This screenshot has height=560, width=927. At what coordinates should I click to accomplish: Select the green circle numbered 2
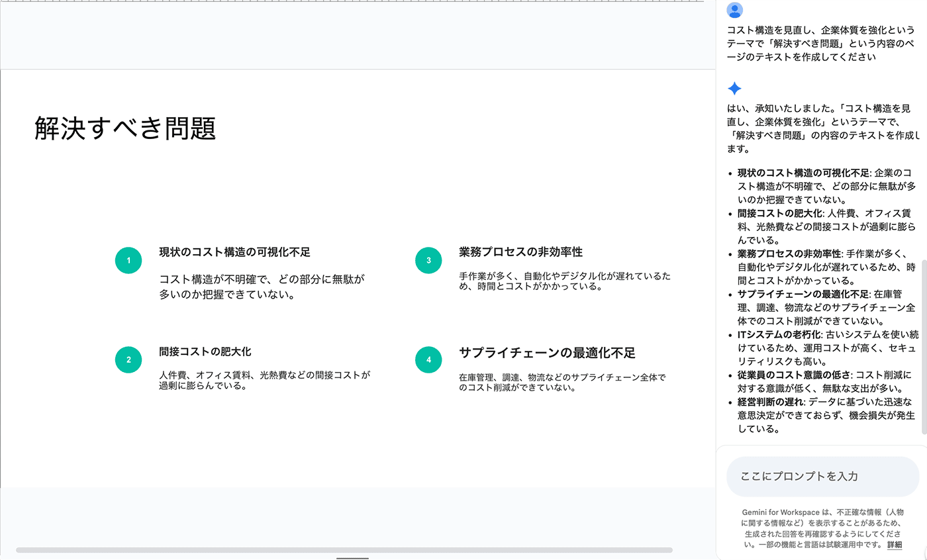click(128, 360)
